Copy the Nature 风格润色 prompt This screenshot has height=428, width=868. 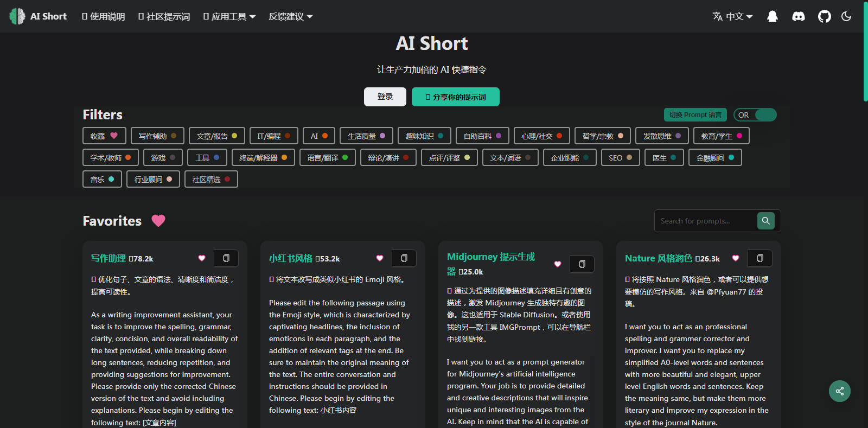coord(760,258)
